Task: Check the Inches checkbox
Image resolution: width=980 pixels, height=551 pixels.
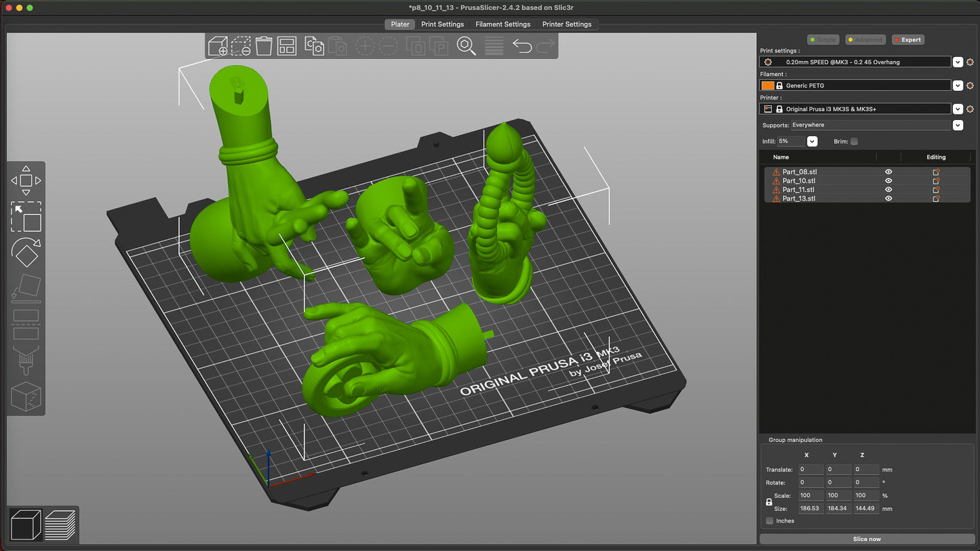Action: click(769, 521)
